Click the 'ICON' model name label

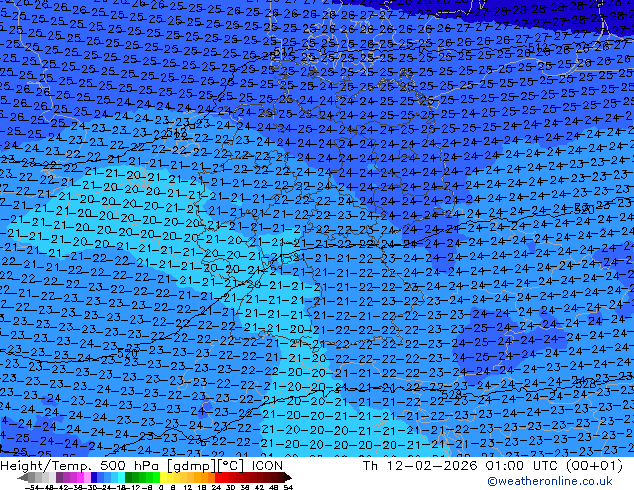coord(267,466)
